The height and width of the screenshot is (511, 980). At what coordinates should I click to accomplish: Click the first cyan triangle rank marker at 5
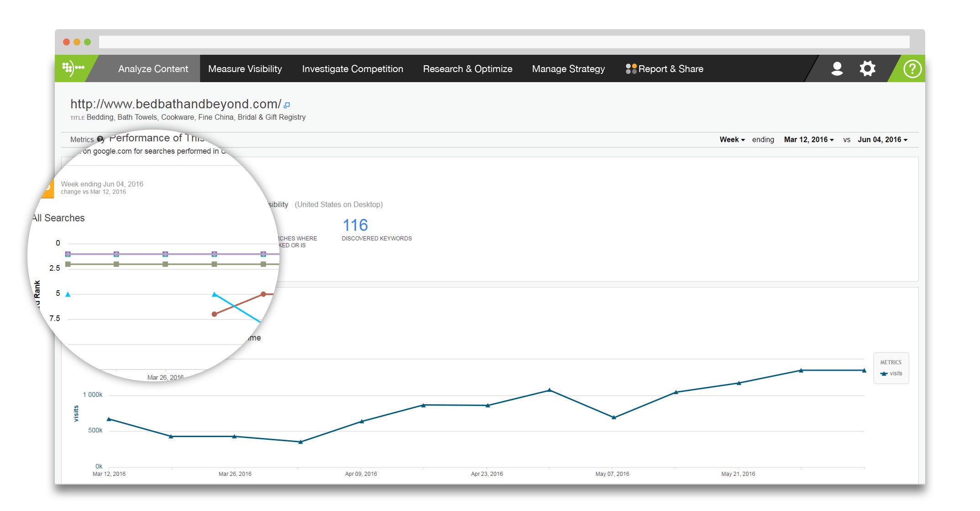(68, 294)
